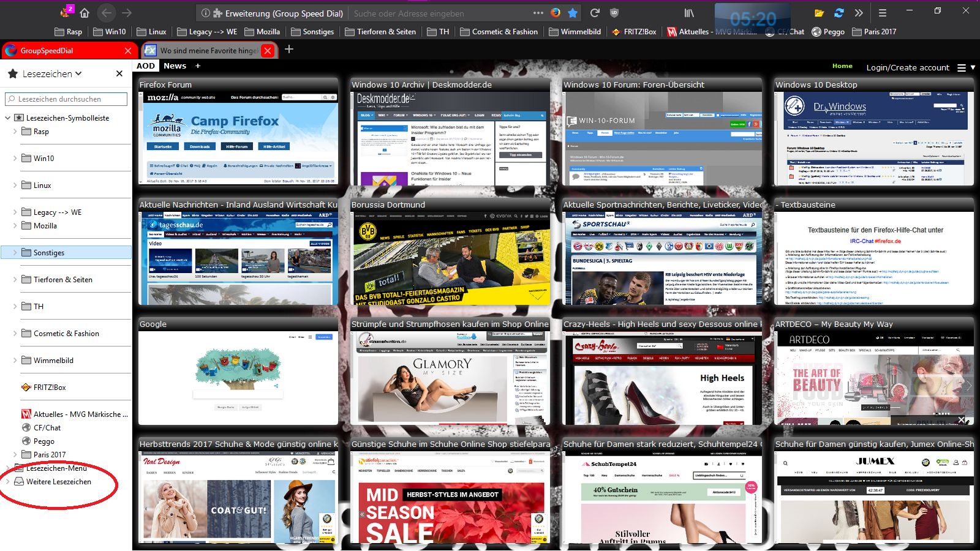The image size is (980, 551).
Task: Click the blue sync arrows toolbar icon
Action: pos(839,13)
